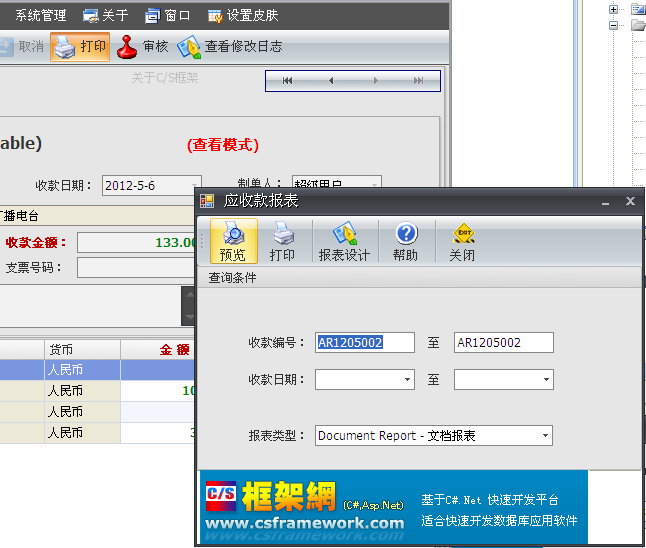Click the ending 收款编号 field AR1205002
The height and width of the screenshot is (548, 646).
pyautogui.click(x=503, y=342)
